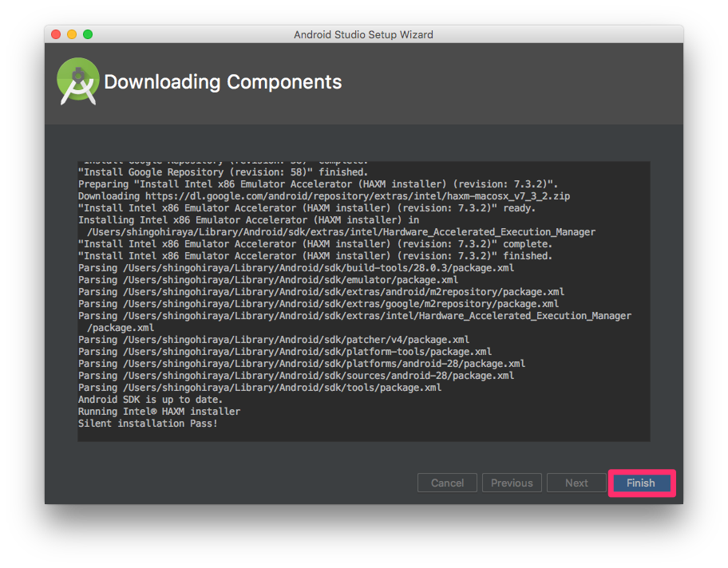Image resolution: width=728 pixels, height=568 pixels.
Task: Click the Parsing extras/google/m2repository/package.xml line
Action: pos(318,303)
